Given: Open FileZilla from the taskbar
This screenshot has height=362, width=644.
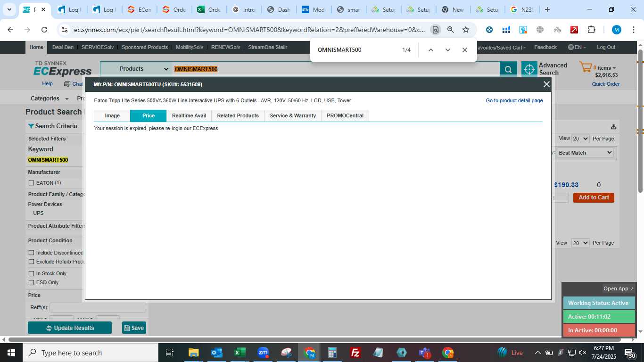Looking at the screenshot, I should [x=355, y=353].
